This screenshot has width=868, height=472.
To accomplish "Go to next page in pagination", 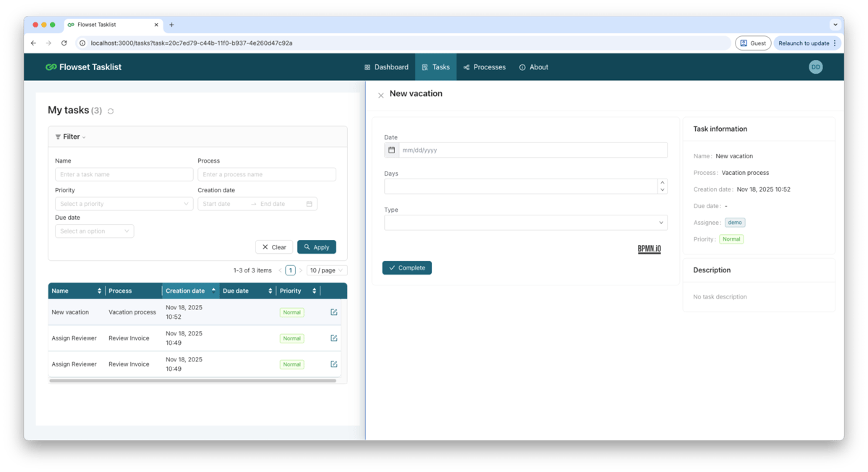I will (x=301, y=270).
